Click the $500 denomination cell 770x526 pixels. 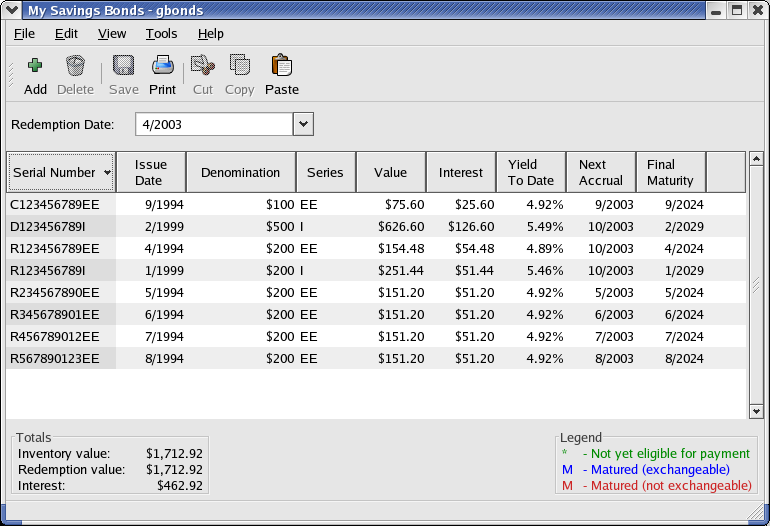280,227
